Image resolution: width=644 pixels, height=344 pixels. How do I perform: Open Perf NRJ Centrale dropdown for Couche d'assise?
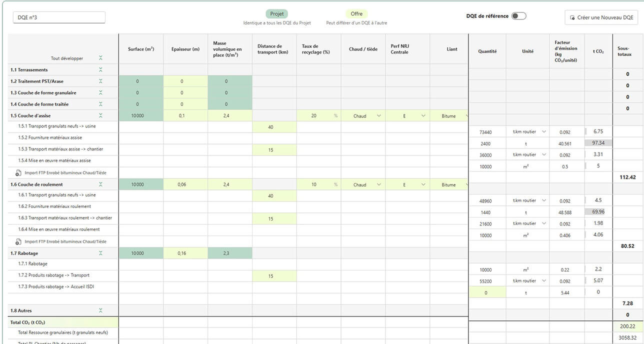click(x=407, y=115)
